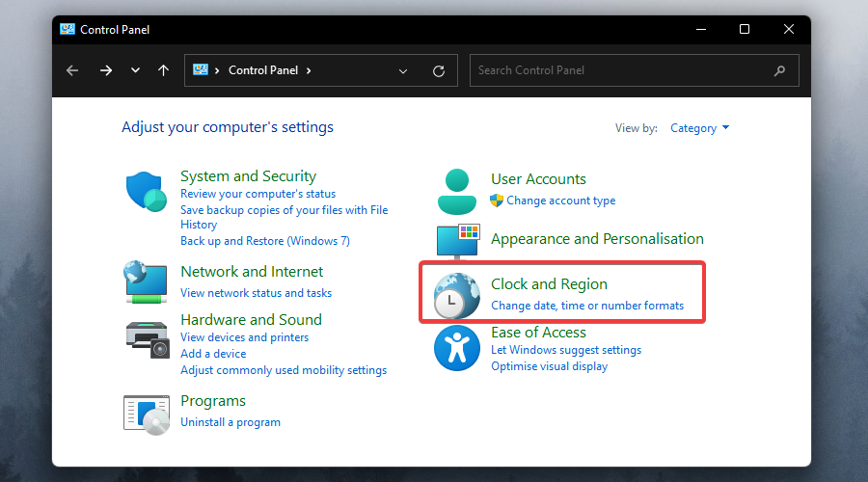This screenshot has height=482, width=868.
Task: Open the Network and Internet globe icon
Action: (146, 282)
